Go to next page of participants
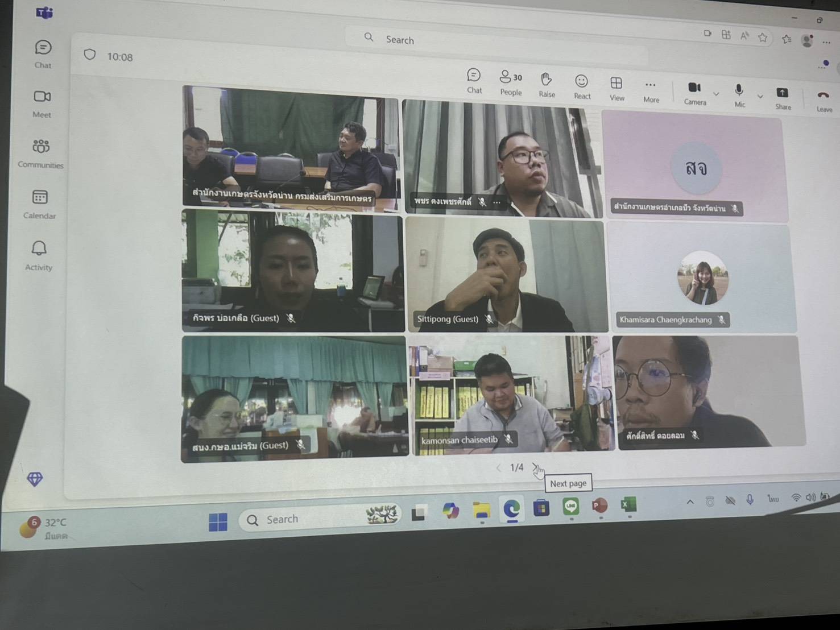Image resolution: width=840 pixels, height=630 pixels. [535, 467]
